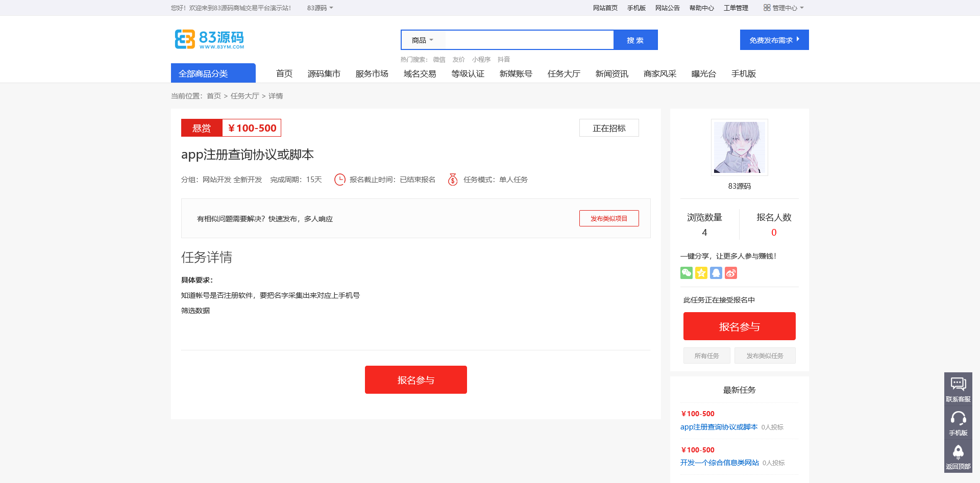
Task: Go to 任务大厅 nav tab
Action: point(564,73)
